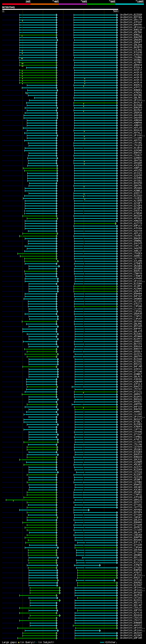Screen dimensions: 146x644
Task: Click label UniRef100_Q56UP6
Action: click(x=131, y=40)
